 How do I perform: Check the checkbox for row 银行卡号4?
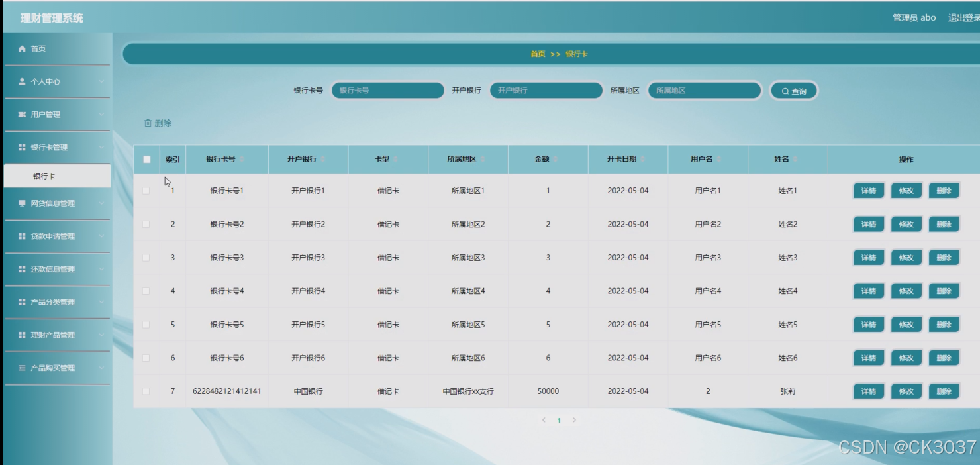pyautogui.click(x=146, y=291)
